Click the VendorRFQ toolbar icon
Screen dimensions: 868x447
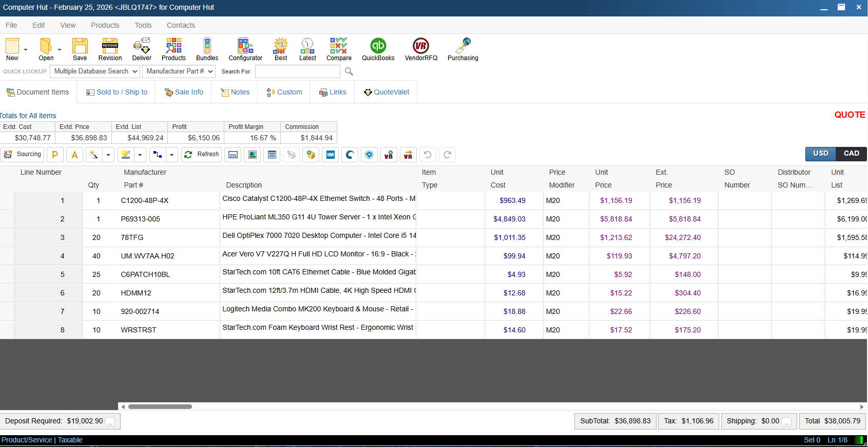pyautogui.click(x=421, y=49)
